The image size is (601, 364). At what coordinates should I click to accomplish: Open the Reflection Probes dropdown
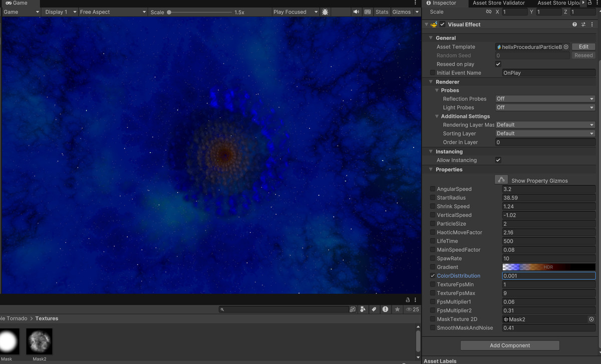pyautogui.click(x=545, y=99)
